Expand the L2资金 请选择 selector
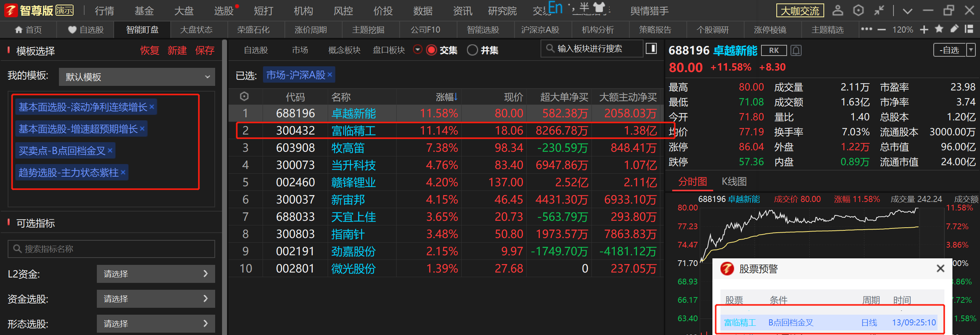980x335 pixels. (156, 274)
